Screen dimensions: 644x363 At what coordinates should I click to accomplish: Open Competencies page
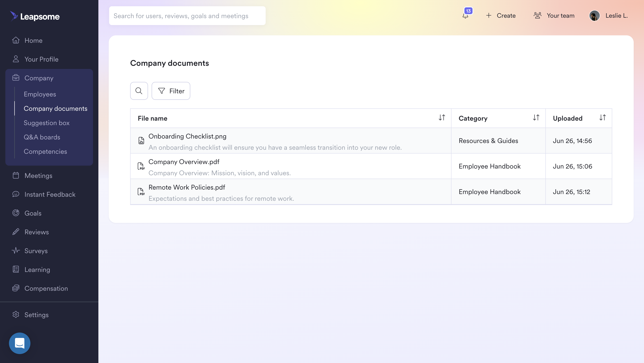pos(45,151)
